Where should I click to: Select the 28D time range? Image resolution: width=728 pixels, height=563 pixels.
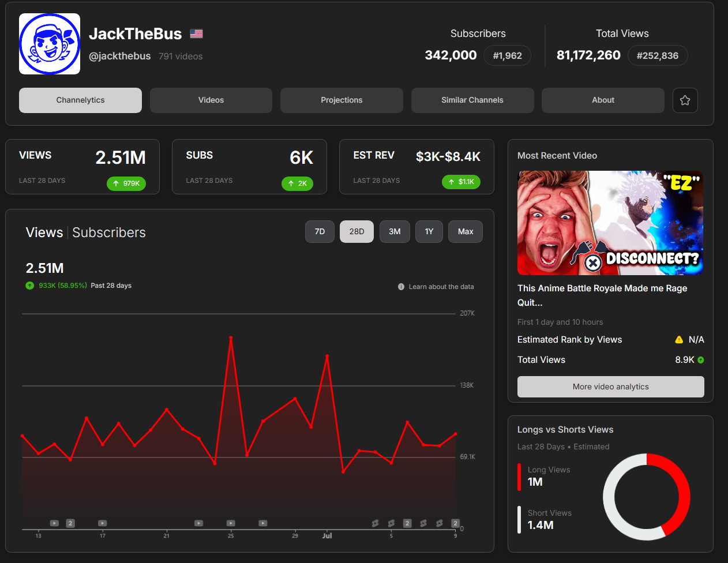(x=357, y=232)
